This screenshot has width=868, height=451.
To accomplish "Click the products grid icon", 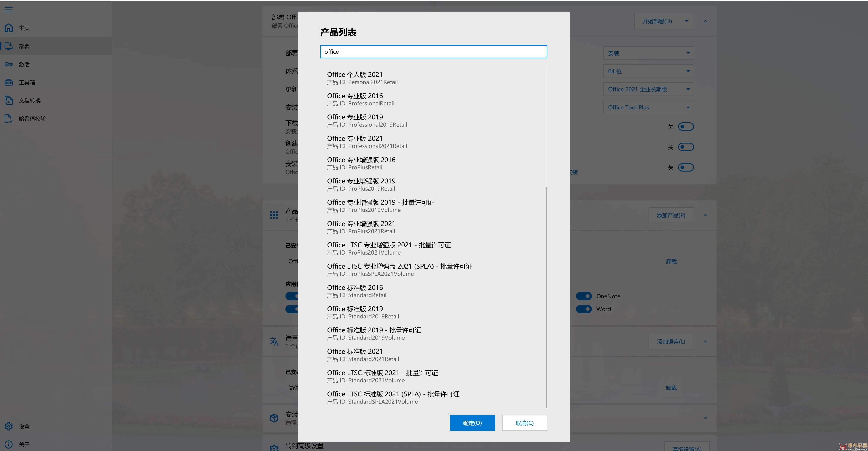I will pyautogui.click(x=274, y=215).
